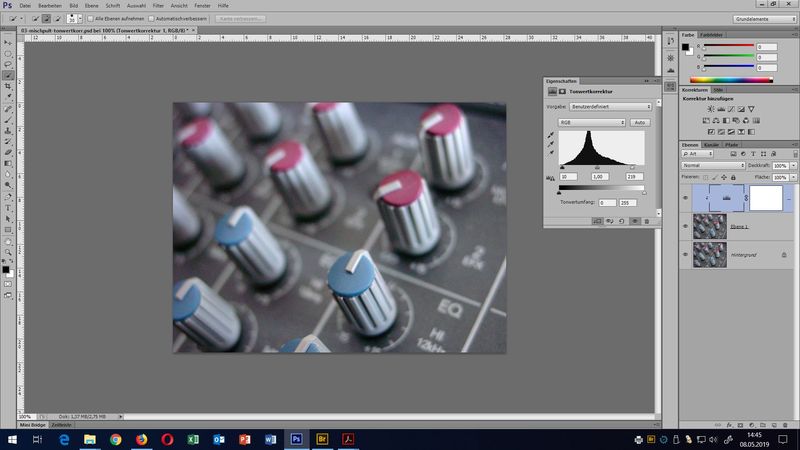The image size is (800, 450).
Task: Click the delete adjustment trash icon in Eigenschaften
Action: coord(646,221)
